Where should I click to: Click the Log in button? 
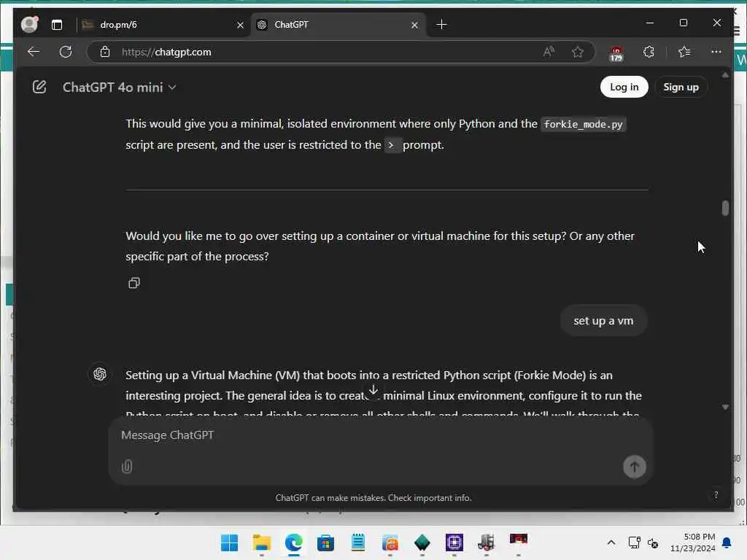pos(624,87)
